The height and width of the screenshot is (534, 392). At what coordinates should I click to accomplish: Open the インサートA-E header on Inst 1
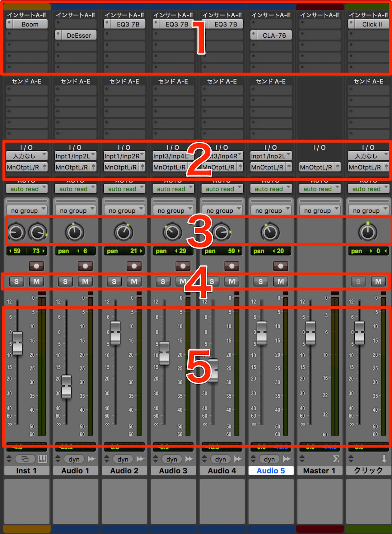[x=27, y=15]
